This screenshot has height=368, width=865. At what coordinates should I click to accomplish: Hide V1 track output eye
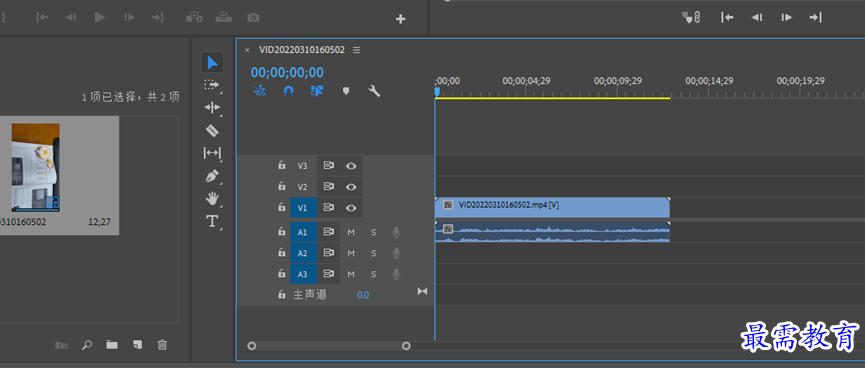(x=351, y=207)
